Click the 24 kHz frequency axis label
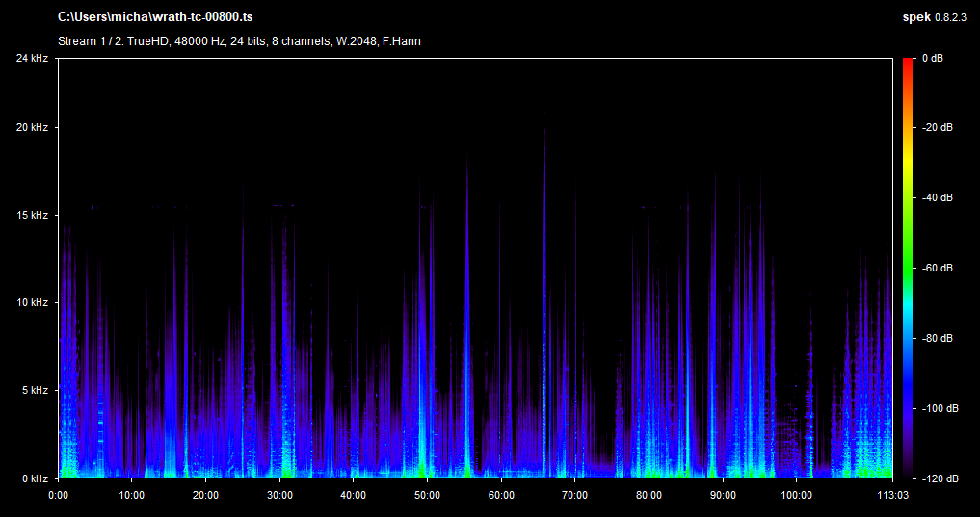The height and width of the screenshot is (517, 980). coord(32,60)
